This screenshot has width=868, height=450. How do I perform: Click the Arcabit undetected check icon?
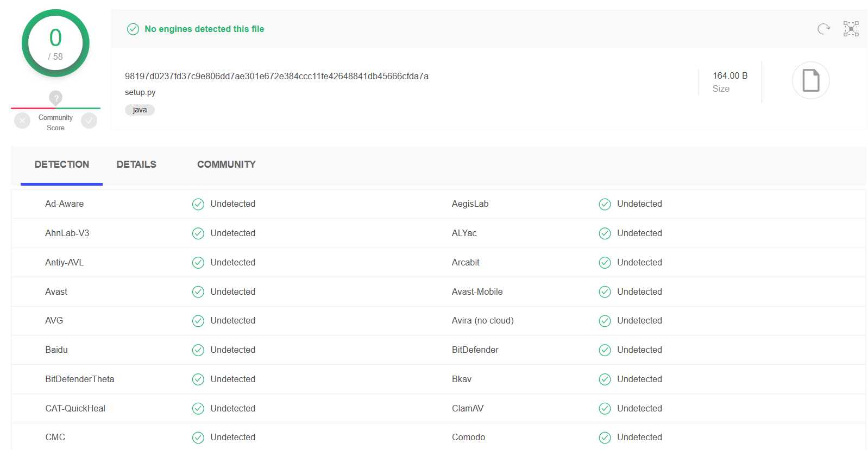pyautogui.click(x=605, y=263)
